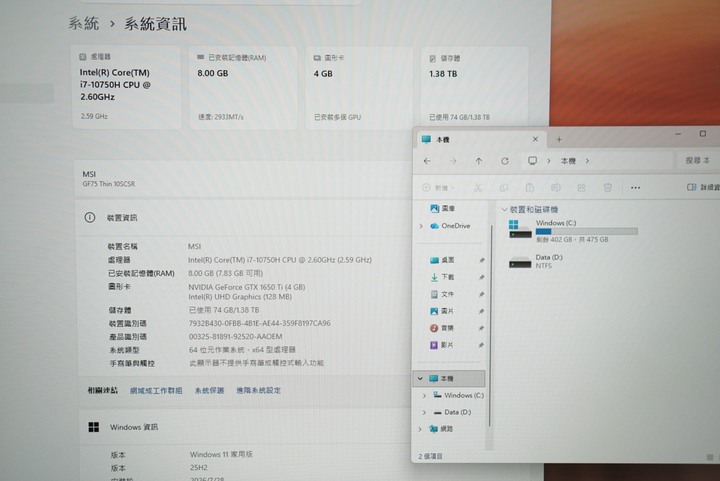Go back in File Explorer

point(427,161)
